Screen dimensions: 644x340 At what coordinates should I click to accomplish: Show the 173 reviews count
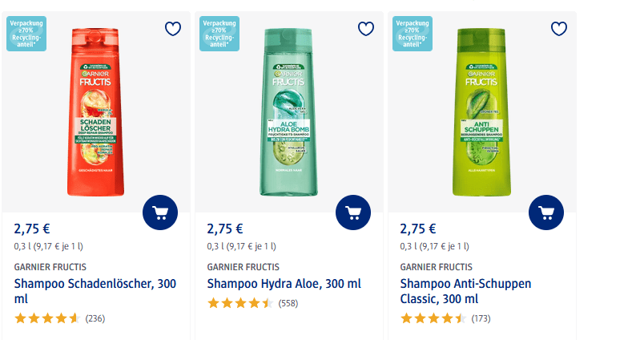pos(481,318)
